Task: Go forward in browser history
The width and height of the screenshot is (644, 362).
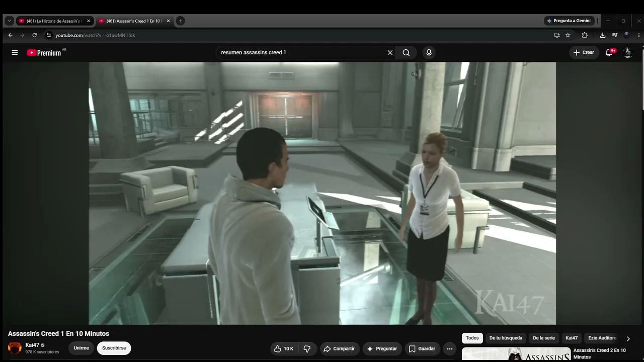Action: click(22, 35)
